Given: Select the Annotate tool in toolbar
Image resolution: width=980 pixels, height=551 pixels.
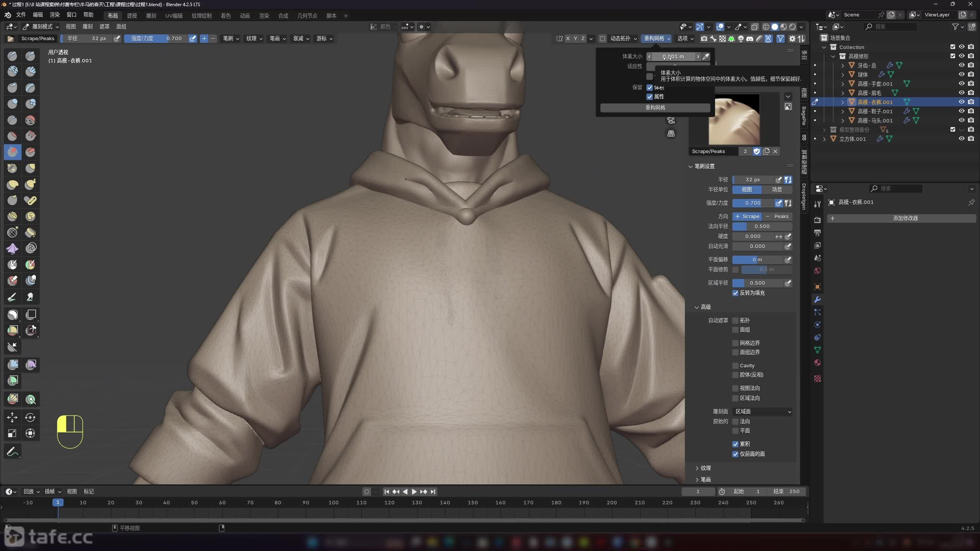Looking at the screenshot, I should (12, 452).
